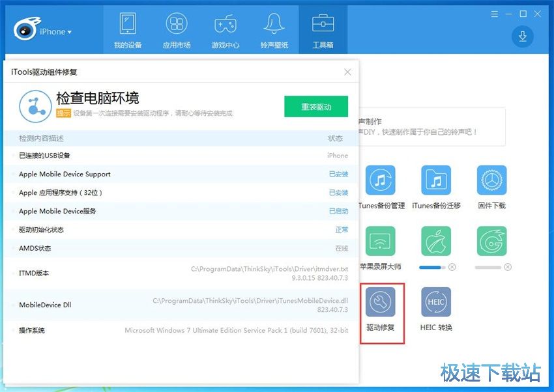This screenshot has width=554, height=392.
Task: Click the share-node icon beside 检查电脑环境
Action: (x=35, y=106)
